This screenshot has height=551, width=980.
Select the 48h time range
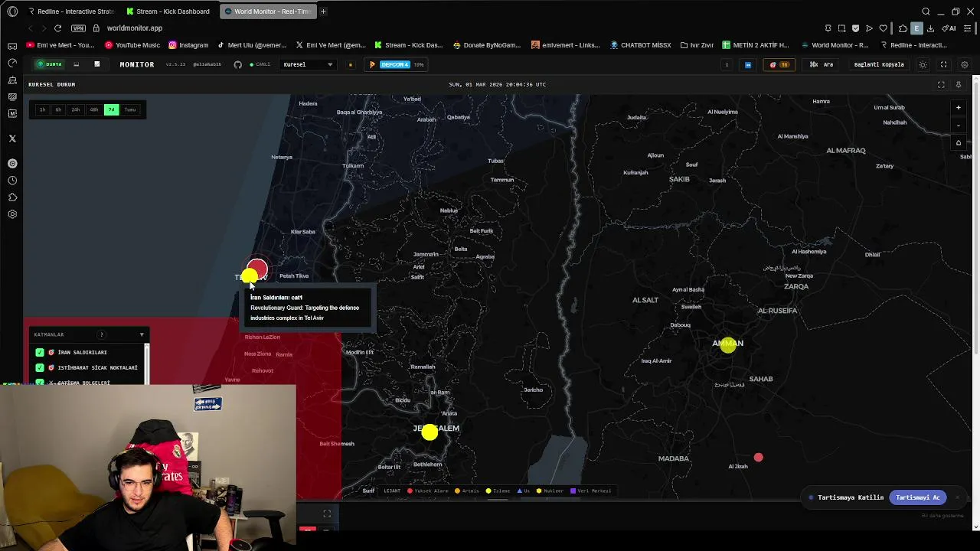pyautogui.click(x=93, y=109)
